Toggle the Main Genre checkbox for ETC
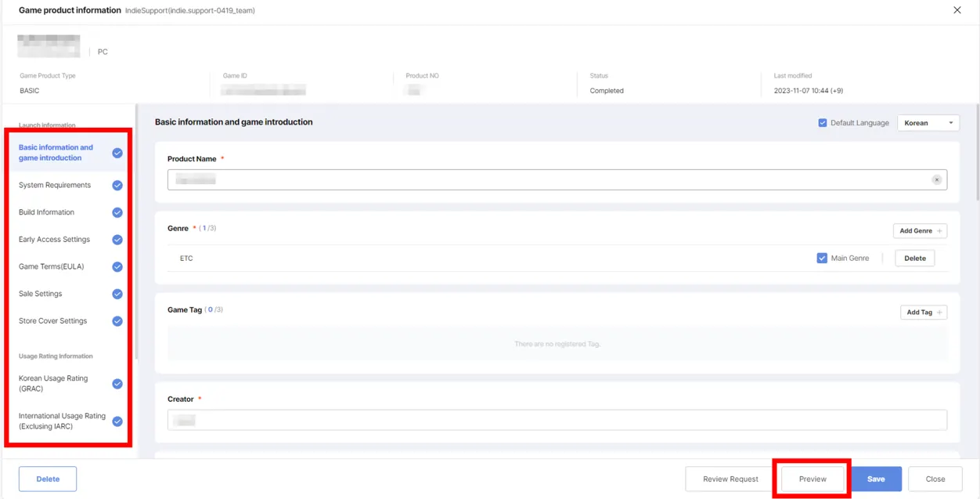The width and height of the screenshot is (980, 499). (x=822, y=258)
